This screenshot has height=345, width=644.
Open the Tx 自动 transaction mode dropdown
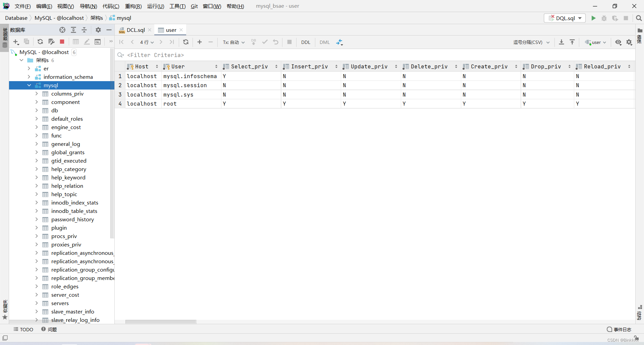click(234, 42)
